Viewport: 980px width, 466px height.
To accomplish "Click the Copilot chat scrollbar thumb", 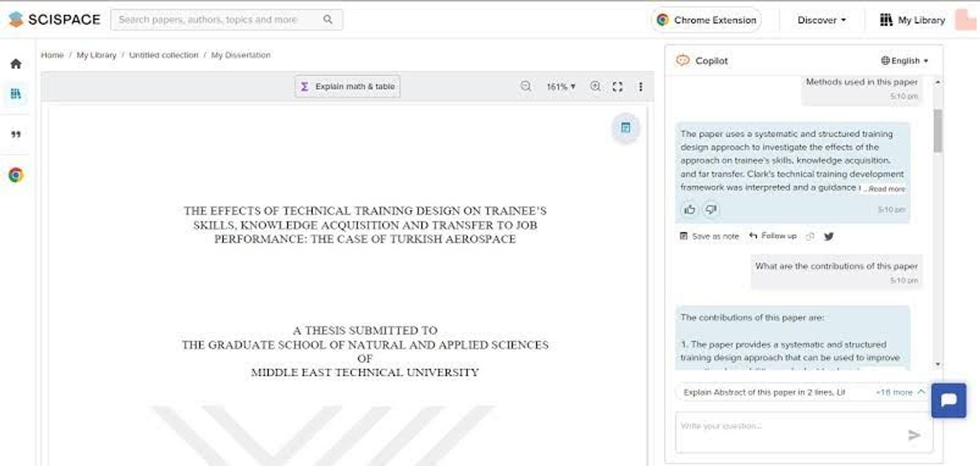I will tap(938, 131).
